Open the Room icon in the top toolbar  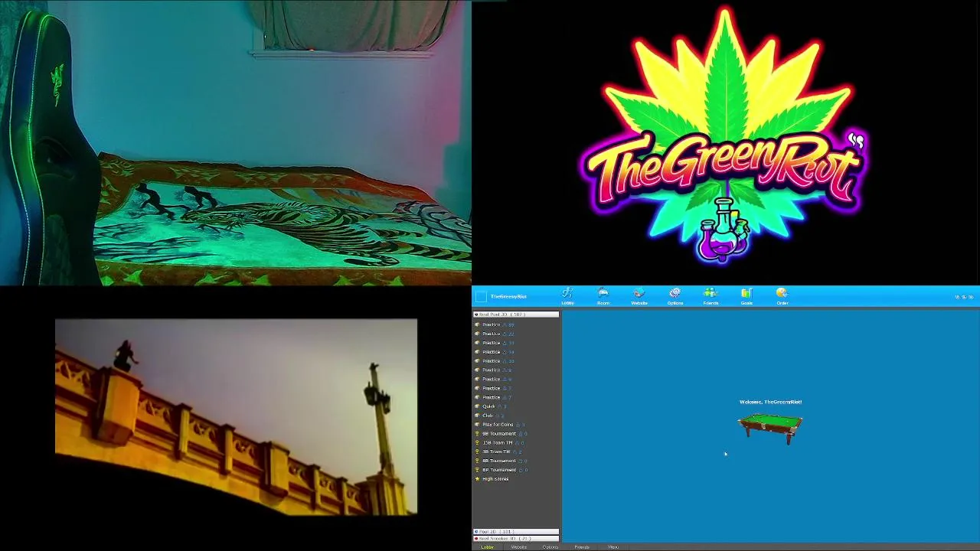(x=603, y=296)
